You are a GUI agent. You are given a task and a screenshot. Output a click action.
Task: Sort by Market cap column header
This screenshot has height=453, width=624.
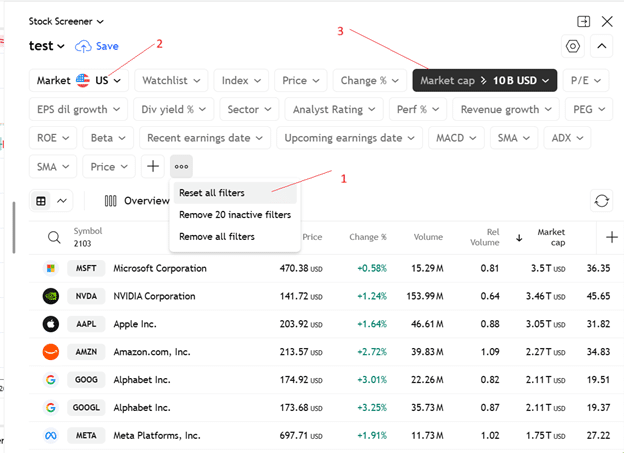point(551,237)
